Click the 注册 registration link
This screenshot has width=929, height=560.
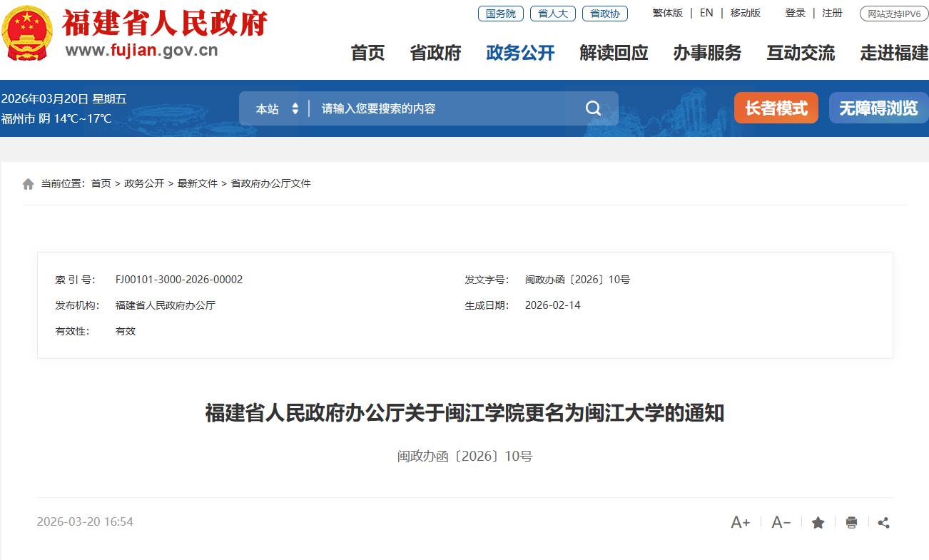pos(832,13)
